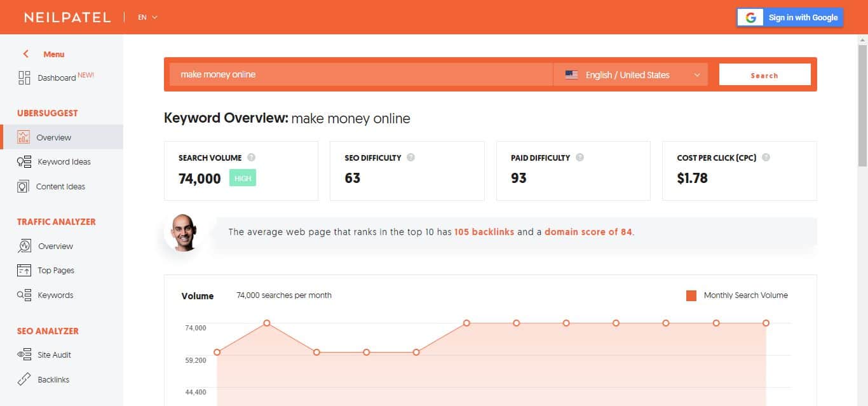Click Neil Patel avatar photo

[183, 232]
